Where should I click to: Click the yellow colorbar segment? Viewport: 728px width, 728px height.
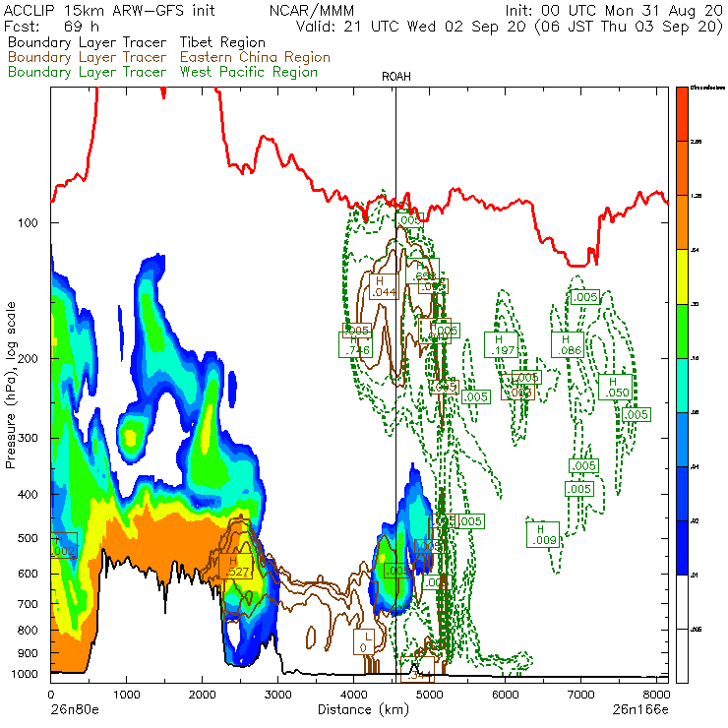tap(682, 276)
